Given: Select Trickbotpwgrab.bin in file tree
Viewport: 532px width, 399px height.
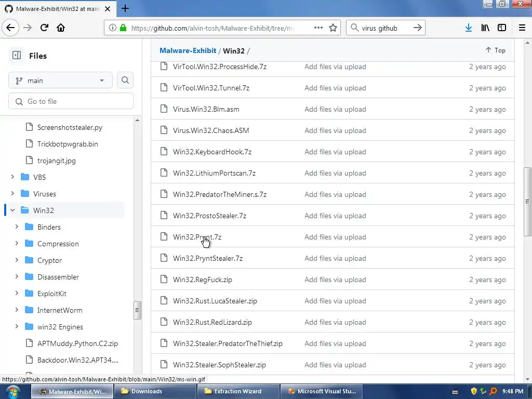Looking at the screenshot, I should coord(68,144).
